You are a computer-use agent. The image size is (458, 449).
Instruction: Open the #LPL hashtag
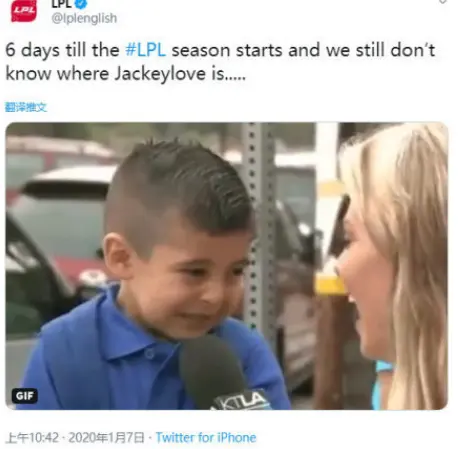click(x=146, y=50)
